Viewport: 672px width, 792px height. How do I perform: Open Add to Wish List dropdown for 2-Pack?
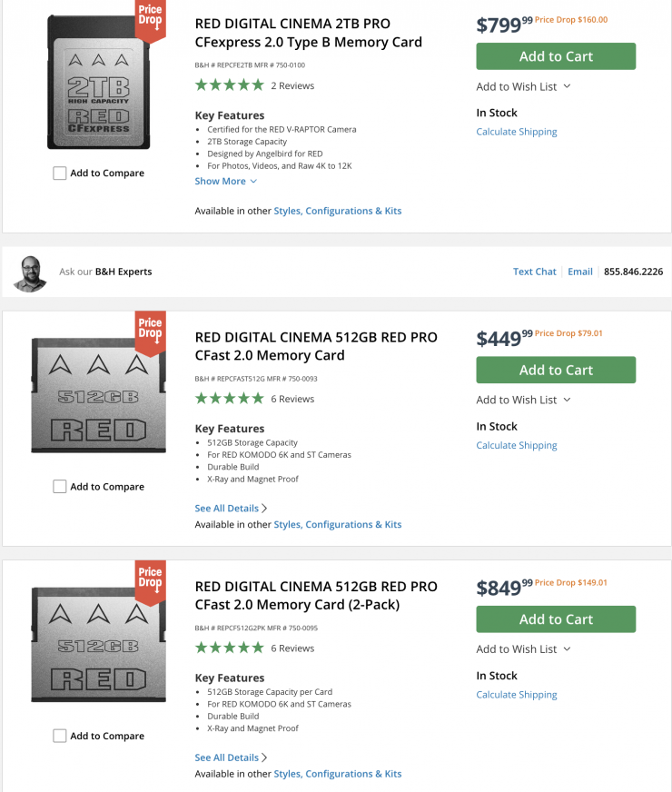[524, 649]
